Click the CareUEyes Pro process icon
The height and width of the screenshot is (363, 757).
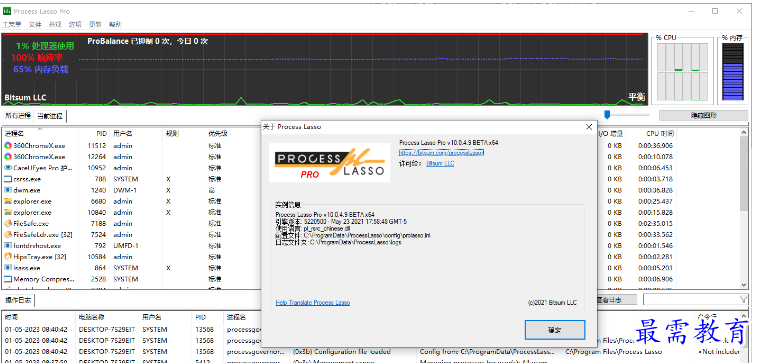tap(8, 168)
